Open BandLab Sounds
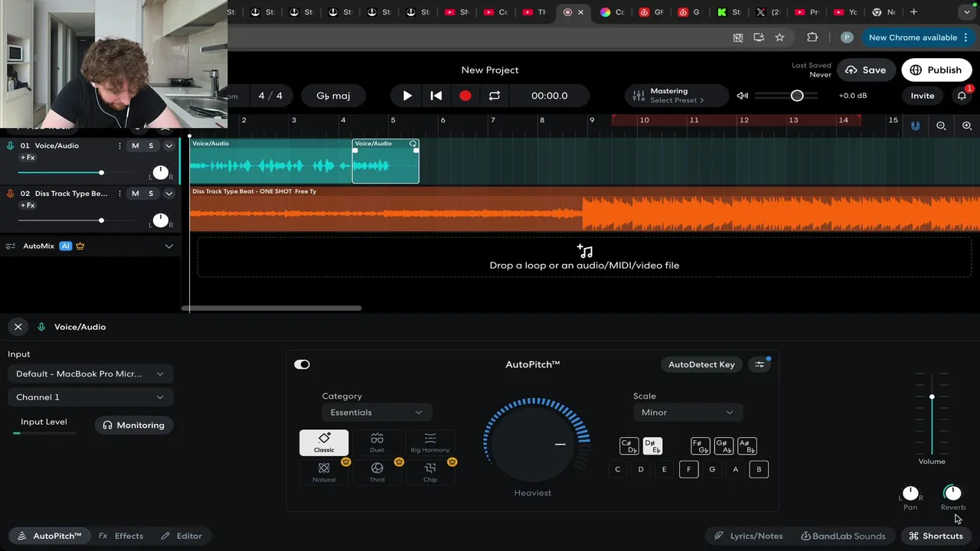This screenshot has height=551, width=980. [x=843, y=536]
